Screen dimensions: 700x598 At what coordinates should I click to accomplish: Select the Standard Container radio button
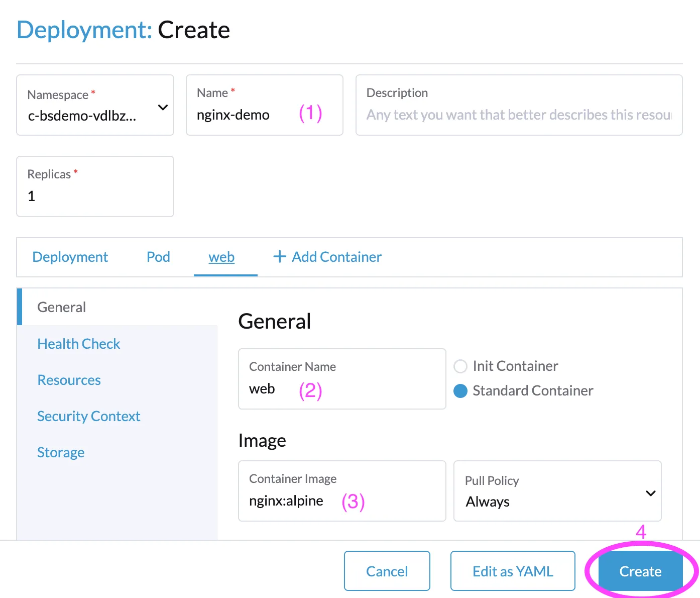[x=460, y=391]
